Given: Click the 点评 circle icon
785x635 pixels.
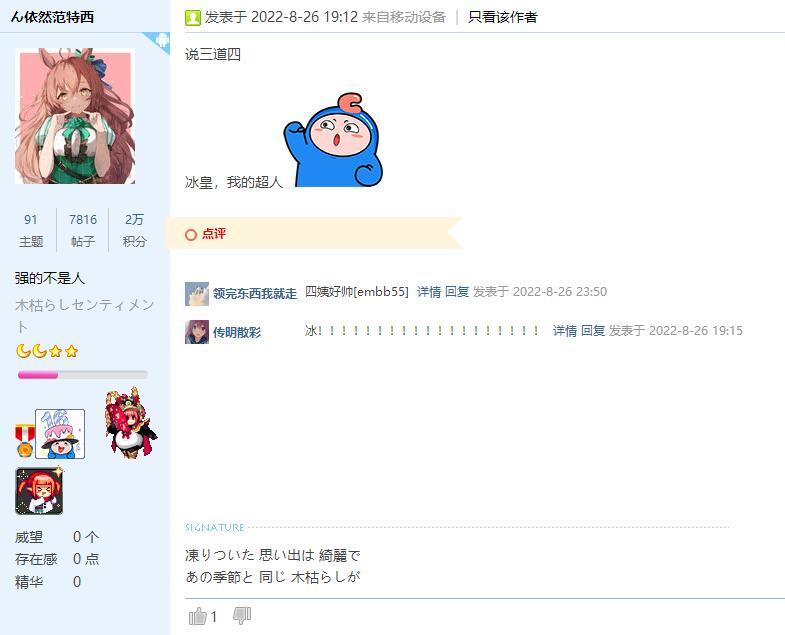Looking at the screenshot, I should pos(191,234).
